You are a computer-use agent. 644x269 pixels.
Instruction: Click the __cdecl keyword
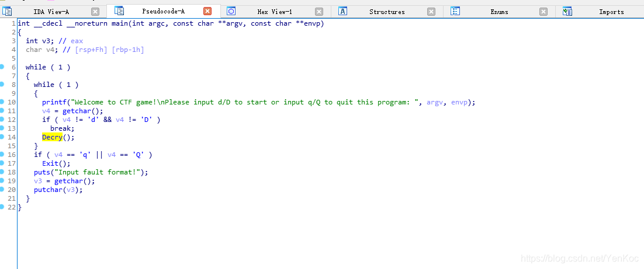coord(48,23)
